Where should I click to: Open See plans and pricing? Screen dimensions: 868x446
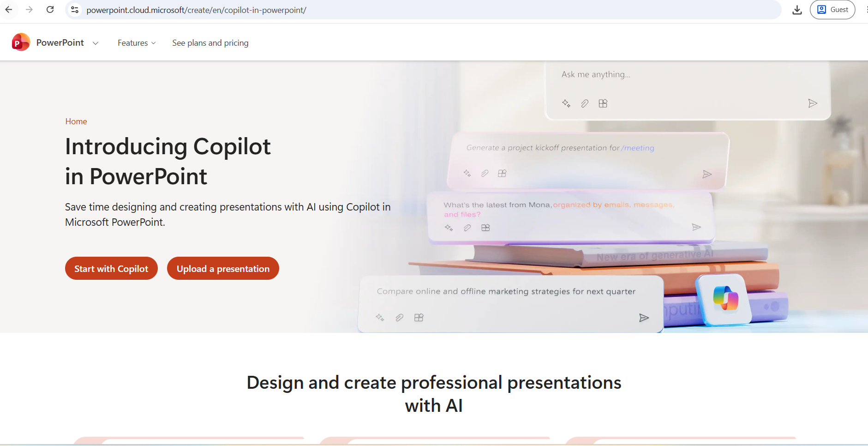point(210,43)
